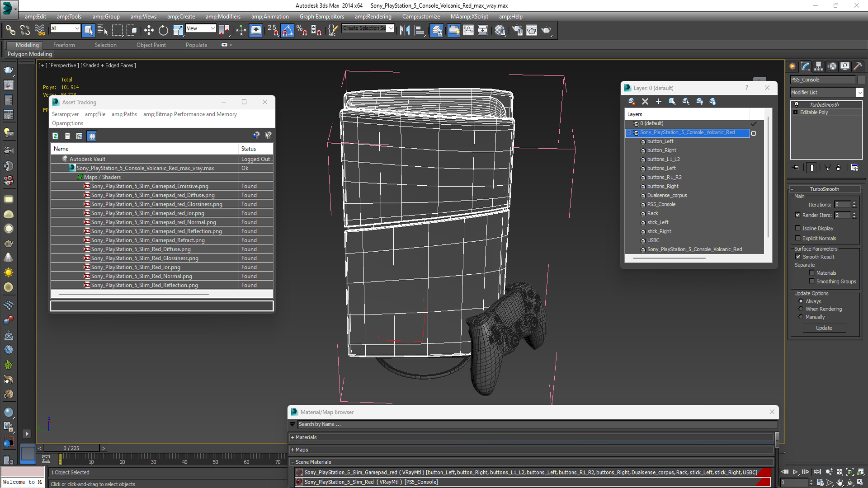
Task: Open the All selection filter dropdown
Action: pyautogui.click(x=65, y=28)
